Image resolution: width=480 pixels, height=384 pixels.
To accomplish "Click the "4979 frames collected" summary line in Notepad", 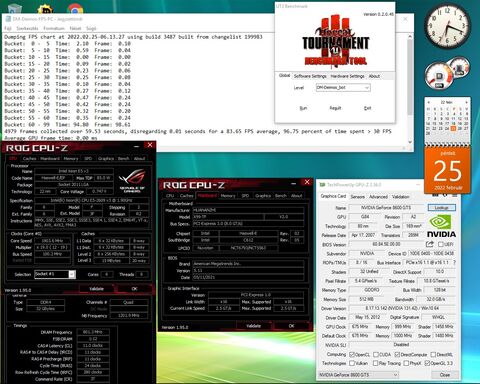I will (198, 131).
